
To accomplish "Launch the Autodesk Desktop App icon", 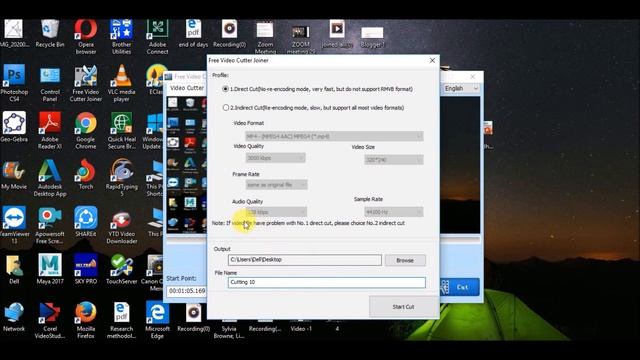I will tap(50, 178).
